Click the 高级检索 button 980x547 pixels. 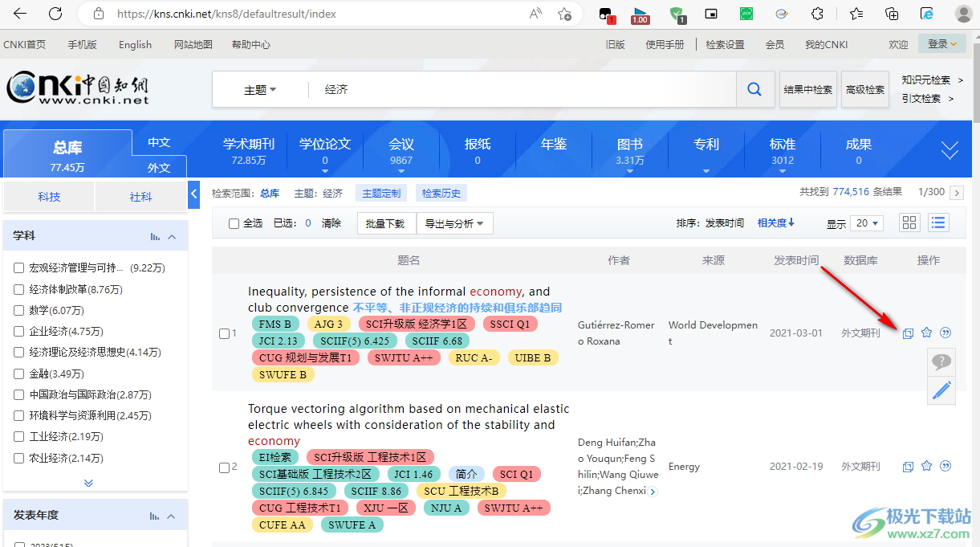point(865,89)
